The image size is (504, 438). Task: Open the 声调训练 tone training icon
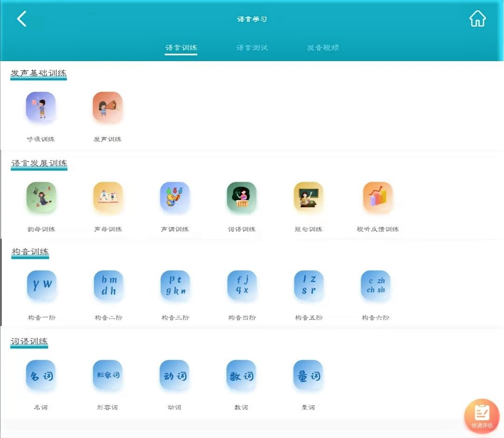tap(175, 197)
